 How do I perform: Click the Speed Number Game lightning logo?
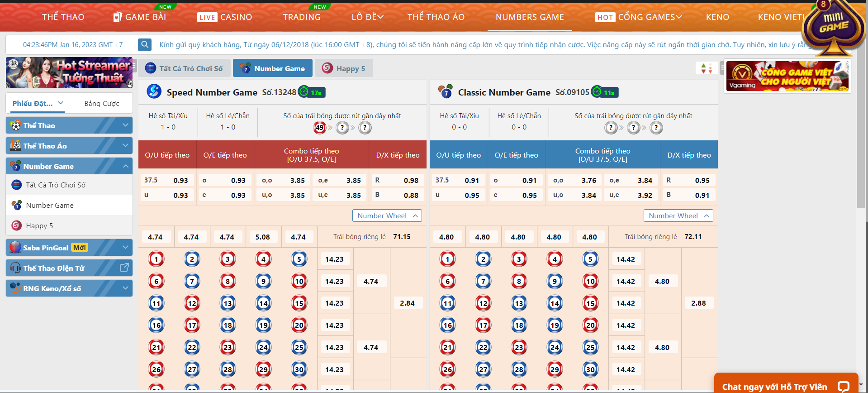click(x=154, y=91)
